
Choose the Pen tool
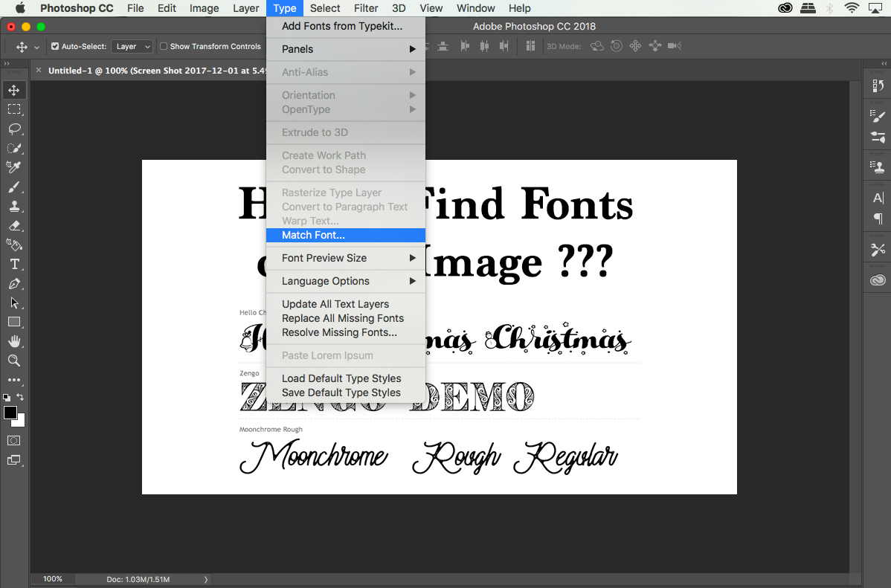coord(14,283)
